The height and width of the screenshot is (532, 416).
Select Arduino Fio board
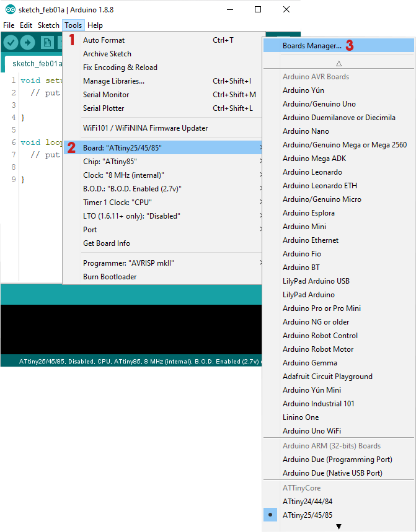click(x=339, y=253)
